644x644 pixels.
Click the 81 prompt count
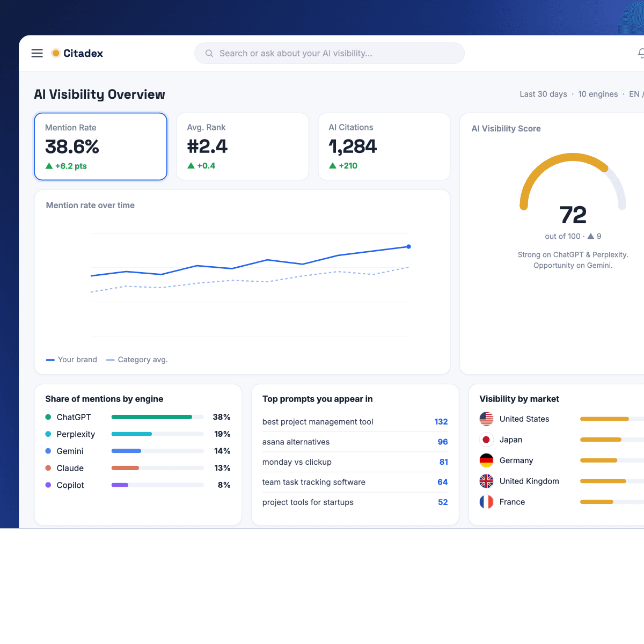point(444,462)
